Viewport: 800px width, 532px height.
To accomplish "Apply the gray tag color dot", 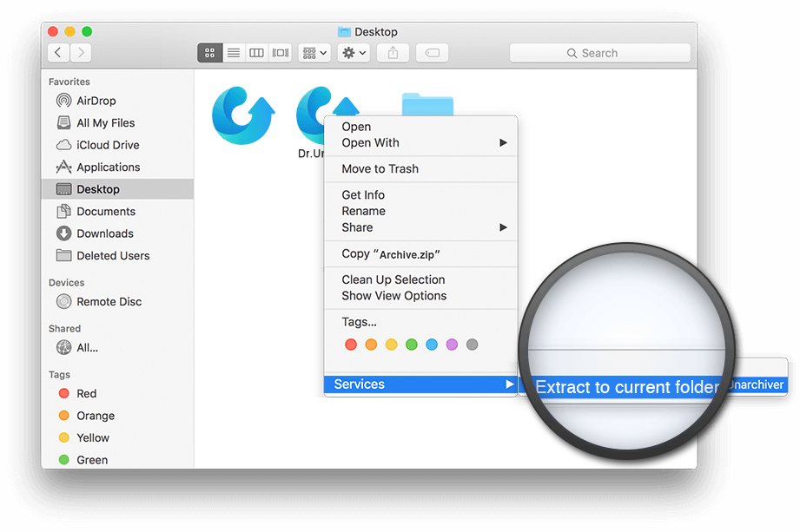I will point(473,345).
